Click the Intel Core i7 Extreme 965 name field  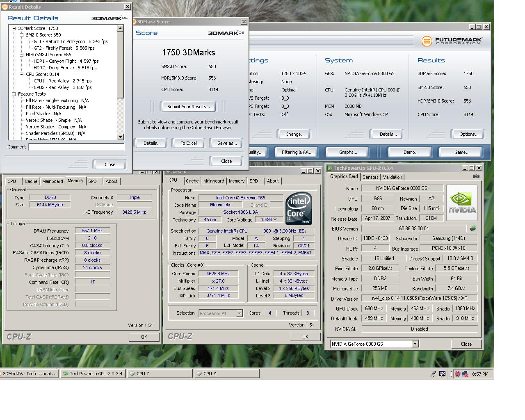[241, 198]
